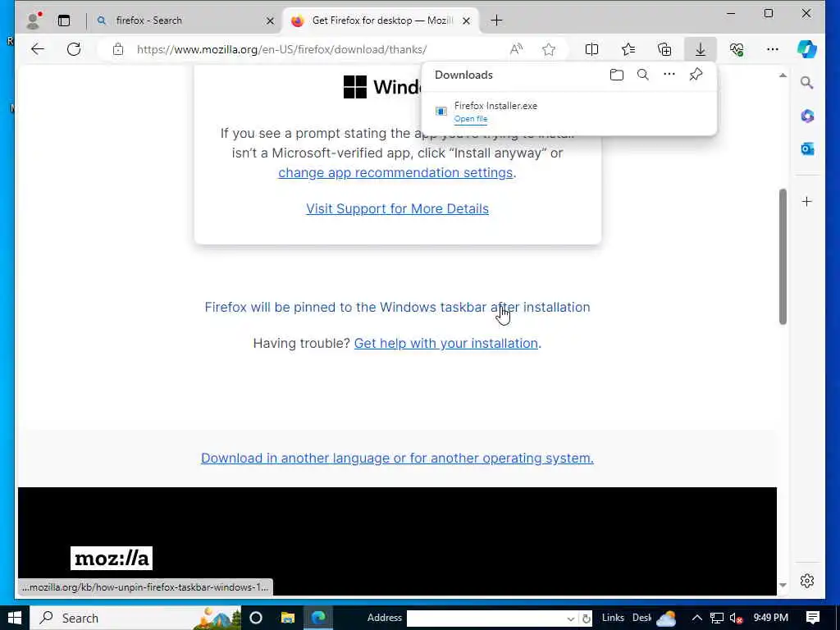Open Cortana circle icon on taskbar
This screenshot has width=840, height=630.
256,619
